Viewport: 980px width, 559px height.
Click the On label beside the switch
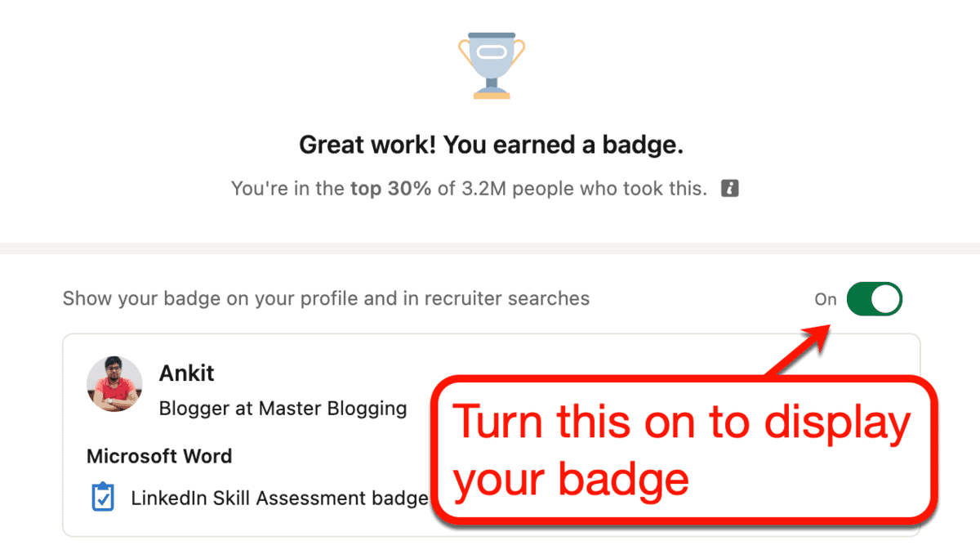826,299
